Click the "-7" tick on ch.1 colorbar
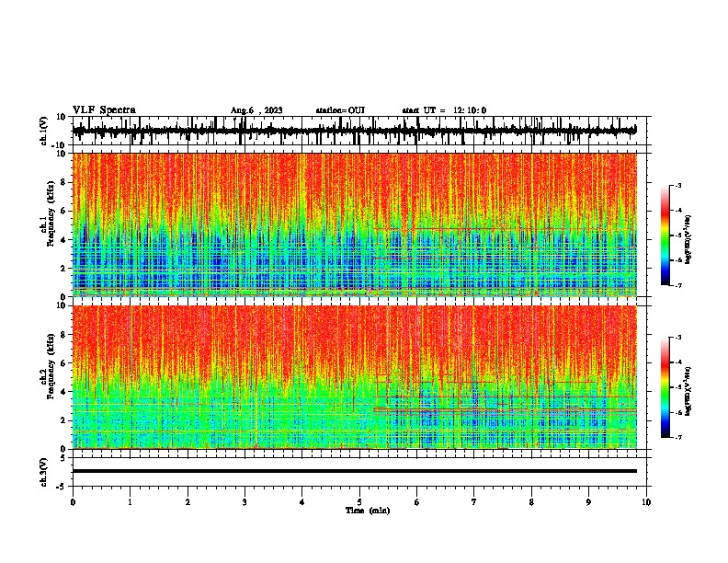 click(x=678, y=285)
